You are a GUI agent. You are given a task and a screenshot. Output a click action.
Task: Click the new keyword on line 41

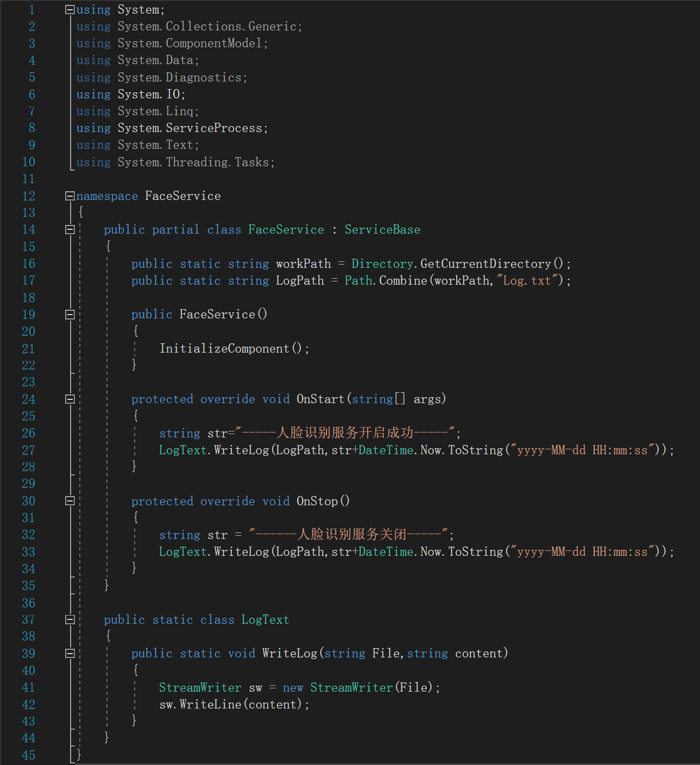(x=293, y=687)
